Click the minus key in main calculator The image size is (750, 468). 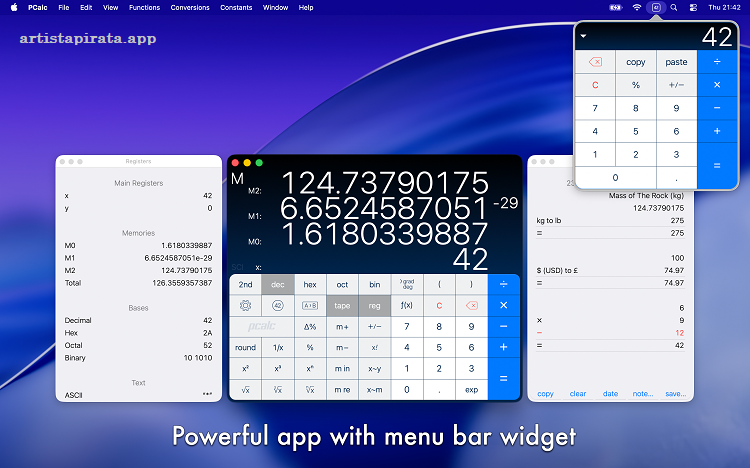point(504,326)
